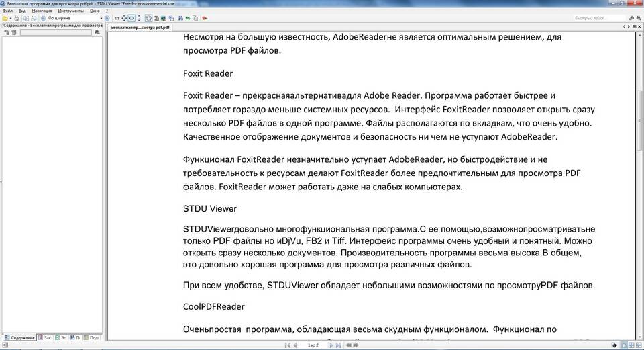This screenshot has width=644, height=350.
Task: Select the fit page zoom icon
Action: (x=124, y=19)
